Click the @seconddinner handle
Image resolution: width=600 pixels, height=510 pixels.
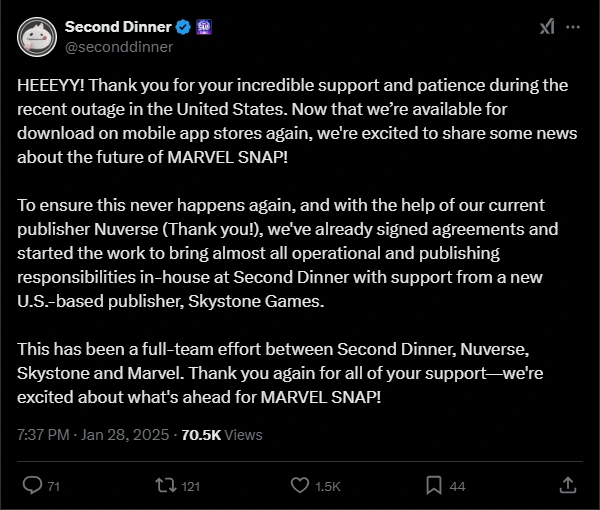(119, 47)
